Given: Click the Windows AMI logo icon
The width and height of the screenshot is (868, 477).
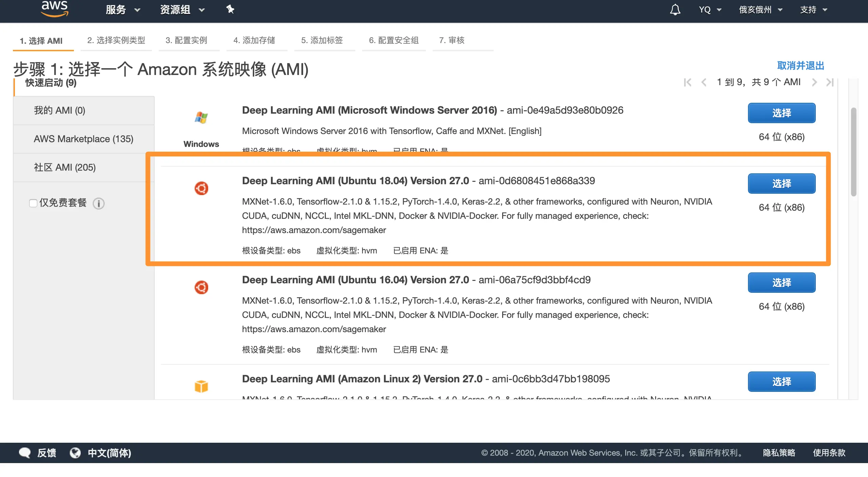Looking at the screenshot, I should [x=201, y=117].
